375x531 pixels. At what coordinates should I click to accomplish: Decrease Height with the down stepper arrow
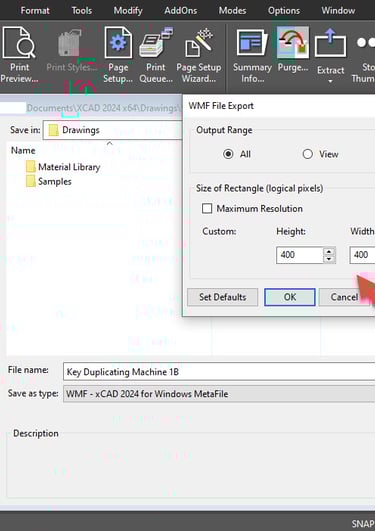pos(329,259)
